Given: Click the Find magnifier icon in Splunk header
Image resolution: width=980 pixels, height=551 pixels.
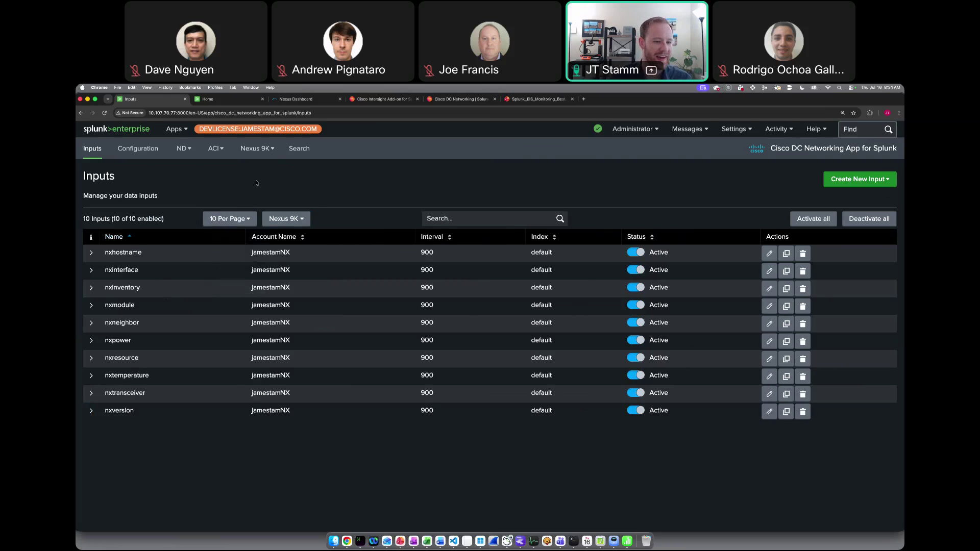Looking at the screenshot, I should (x=888, y=130).
